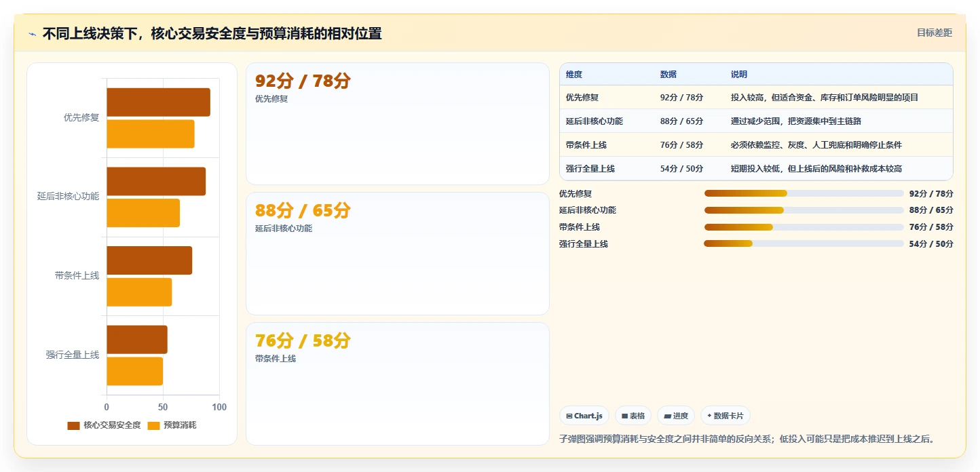Click the 目标差距 label in the header
The height and width of the screenshot is (472, 980).
click(935, 33)
